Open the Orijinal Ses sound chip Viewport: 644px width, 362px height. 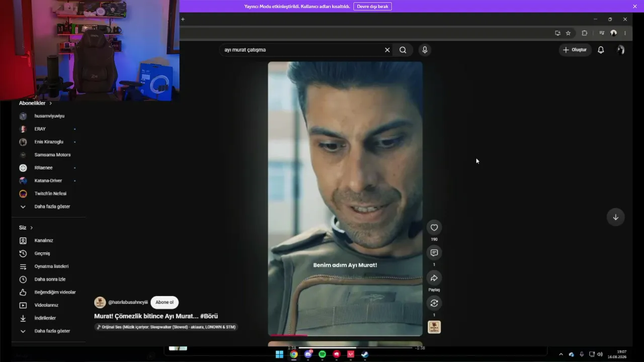point(166,327)
